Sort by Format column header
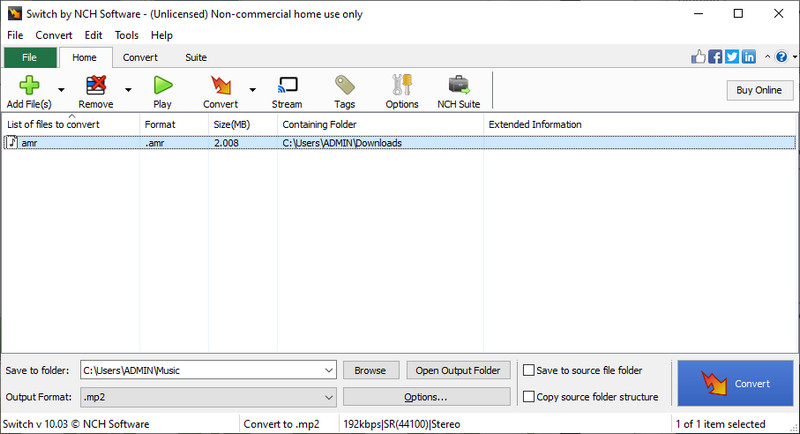 174,124
